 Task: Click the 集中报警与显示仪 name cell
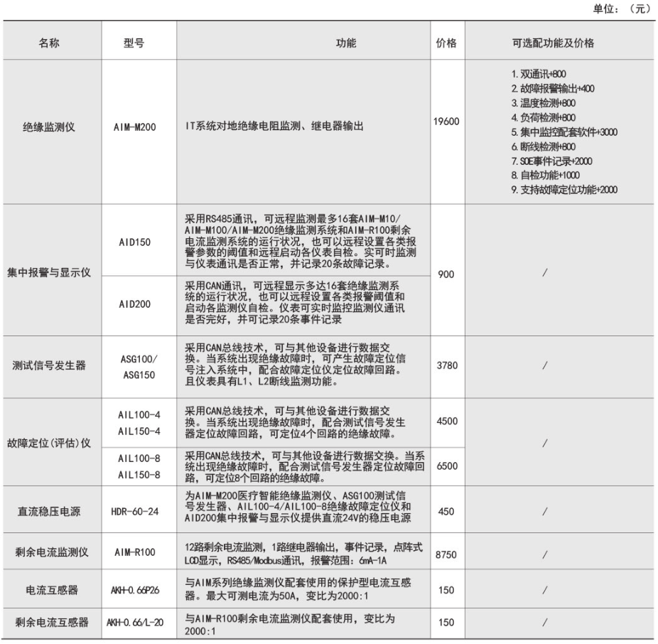pyautogui.click(x=53, y=273)
